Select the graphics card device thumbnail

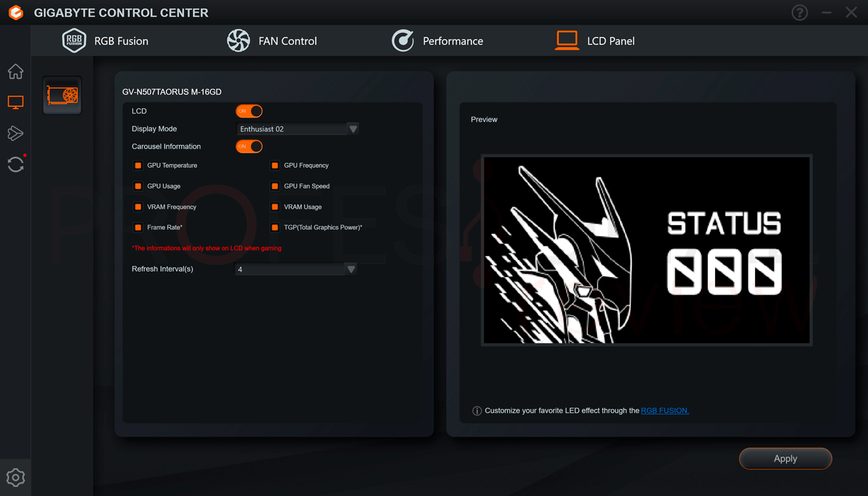[62, 95]
